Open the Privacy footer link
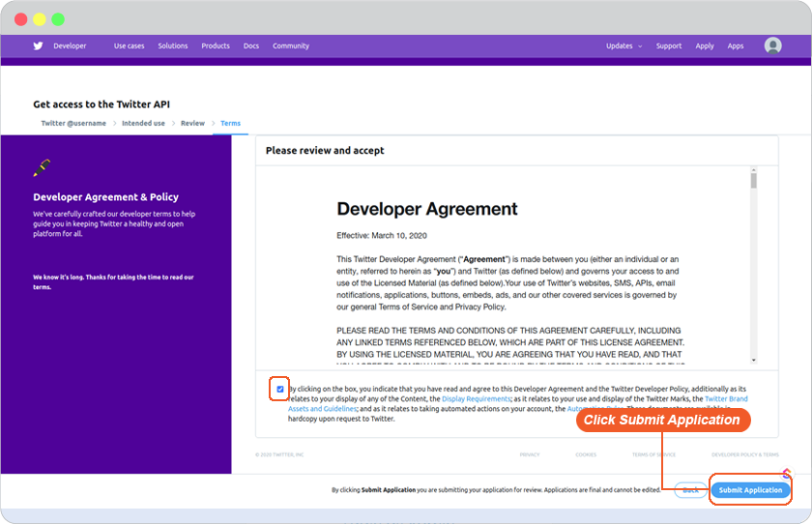 tap(530, 454)
